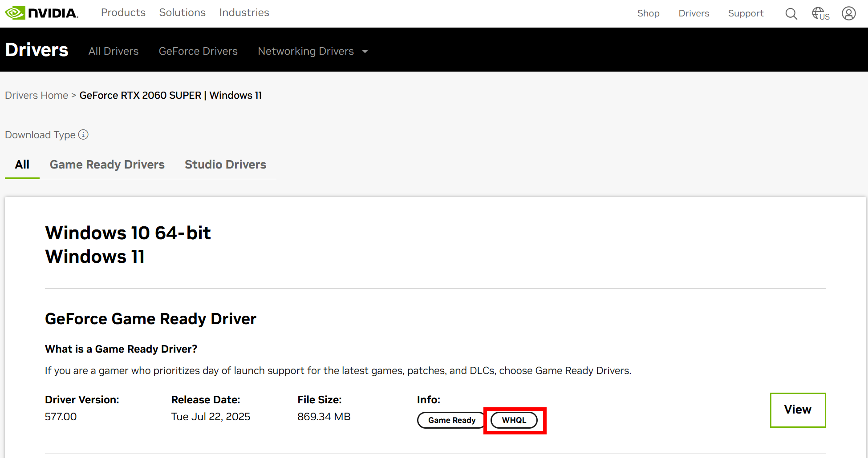Click the NVIDIA logo
868x458 pixels.
pyautogui.click(x=41, y=13)
